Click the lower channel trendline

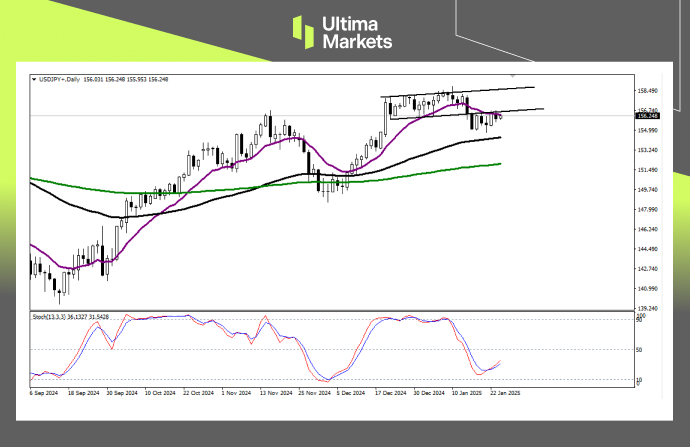520,110
